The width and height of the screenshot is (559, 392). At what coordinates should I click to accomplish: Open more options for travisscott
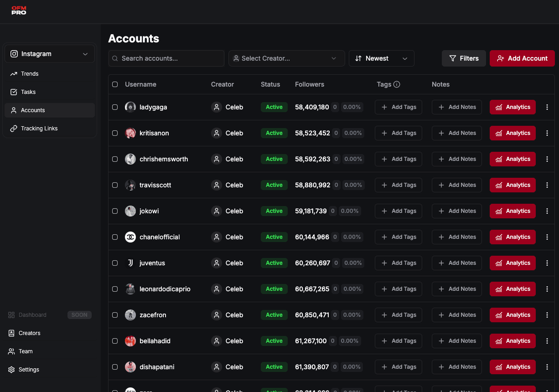[x=547, y=185]
